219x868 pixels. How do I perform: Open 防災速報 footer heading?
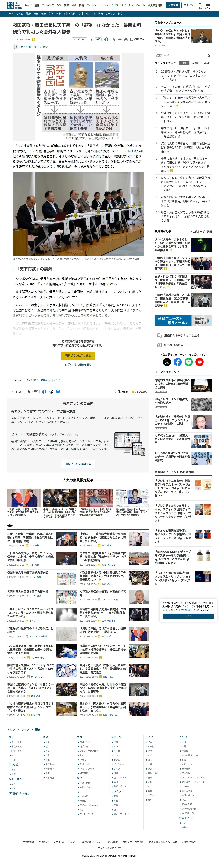pos(14,765)
